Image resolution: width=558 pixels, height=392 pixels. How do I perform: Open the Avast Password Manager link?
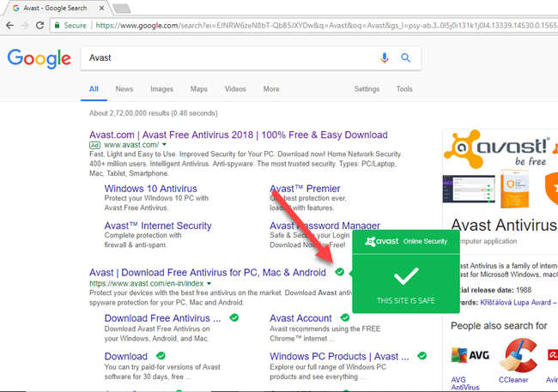click(x=324, y=226)
